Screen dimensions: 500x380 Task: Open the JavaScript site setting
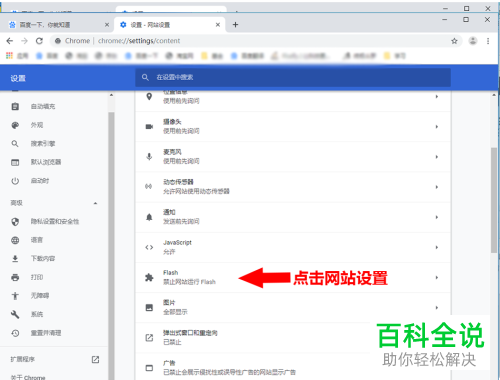pyautogui.click(x=293, y=247)
